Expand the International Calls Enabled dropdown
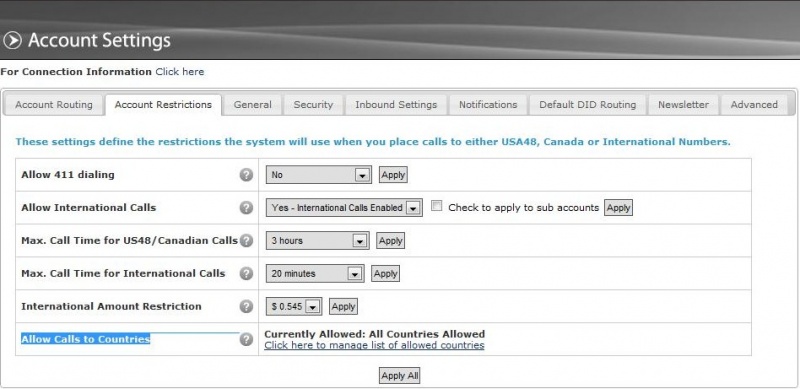This screenshot has height=389, width=800. pyautogui.click(x=344, y=208)
